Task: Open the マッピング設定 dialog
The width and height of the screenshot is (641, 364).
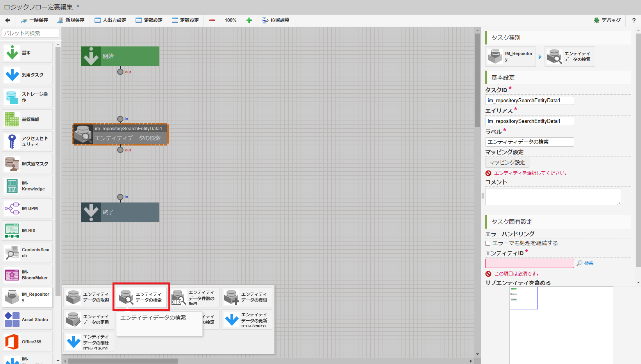Action: click(x=507, y=162)
